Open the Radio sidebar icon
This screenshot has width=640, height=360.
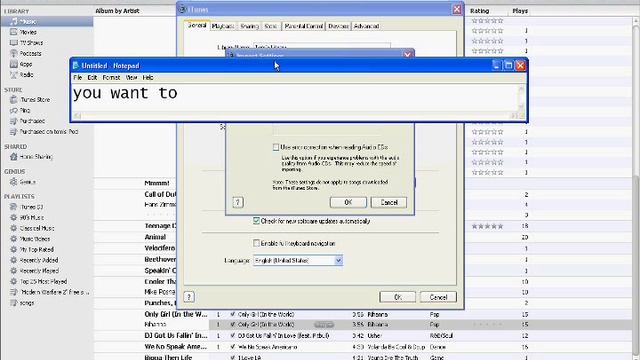14,75
